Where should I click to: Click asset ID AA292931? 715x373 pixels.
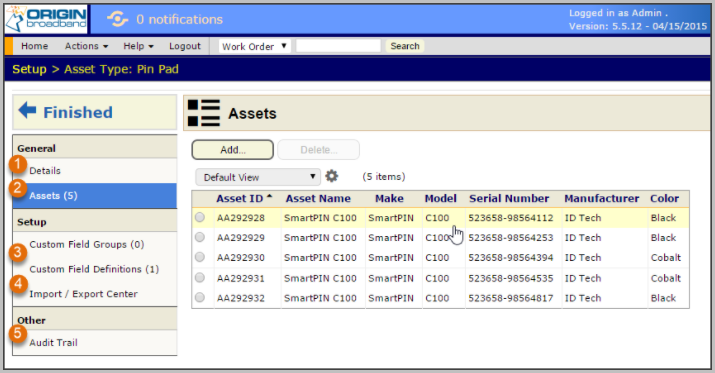point(241,278)
